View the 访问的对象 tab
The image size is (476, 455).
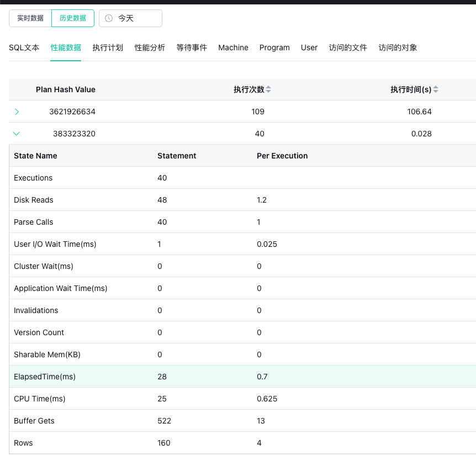point(398,47)
